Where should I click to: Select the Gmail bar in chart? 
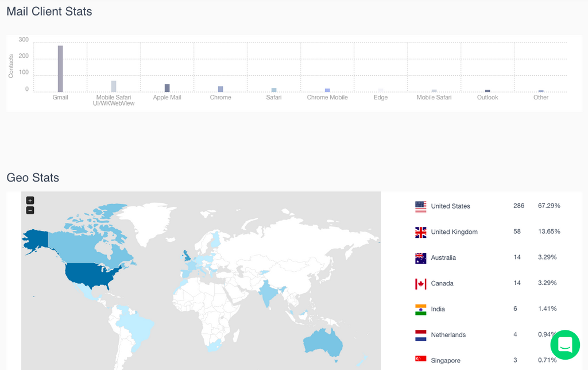coord(60,69)
